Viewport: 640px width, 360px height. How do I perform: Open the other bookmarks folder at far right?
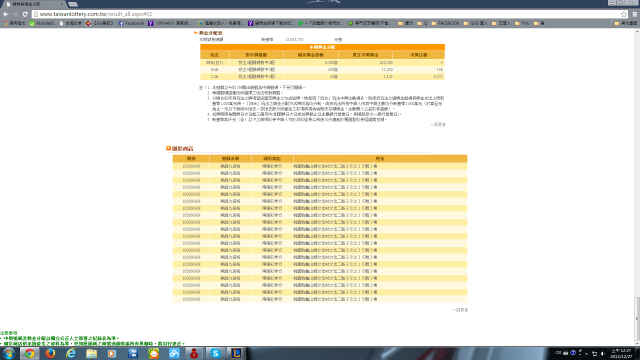pos(626,23)
